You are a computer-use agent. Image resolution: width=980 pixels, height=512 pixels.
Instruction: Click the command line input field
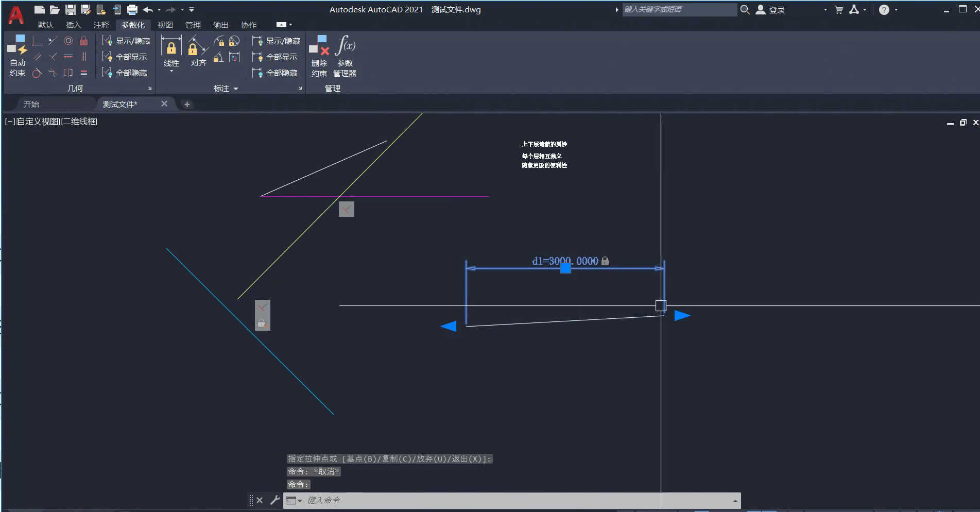[x=515, y=500]
